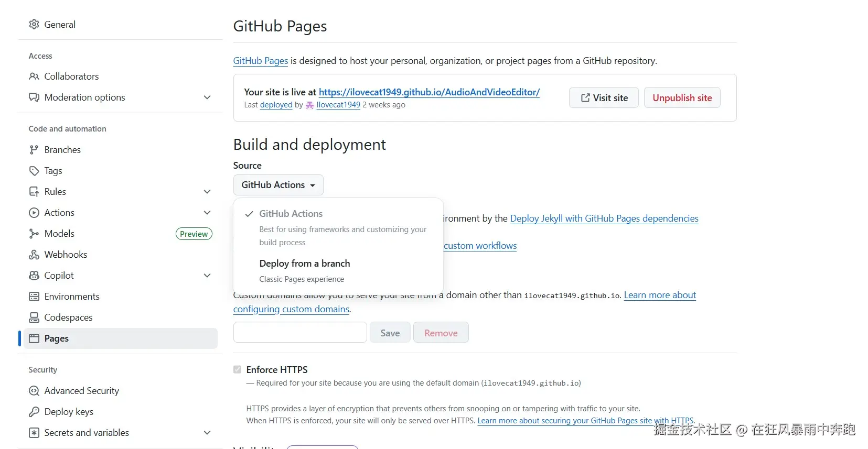868x449 pixels.
Task: Click the Models icon in sidebar
Action: [34, 234]
